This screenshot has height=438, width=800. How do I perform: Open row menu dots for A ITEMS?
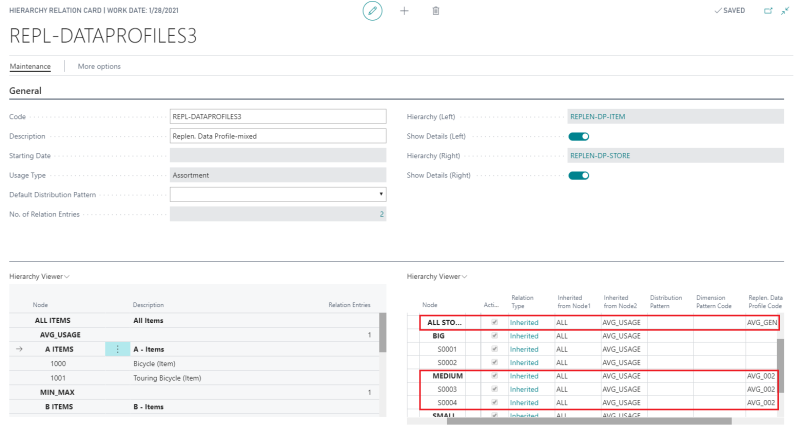point(117,349)
